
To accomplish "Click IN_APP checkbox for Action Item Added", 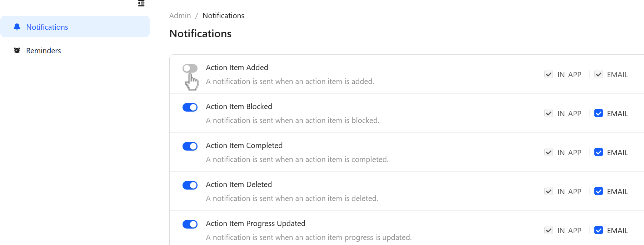I will tap(549, 74).
